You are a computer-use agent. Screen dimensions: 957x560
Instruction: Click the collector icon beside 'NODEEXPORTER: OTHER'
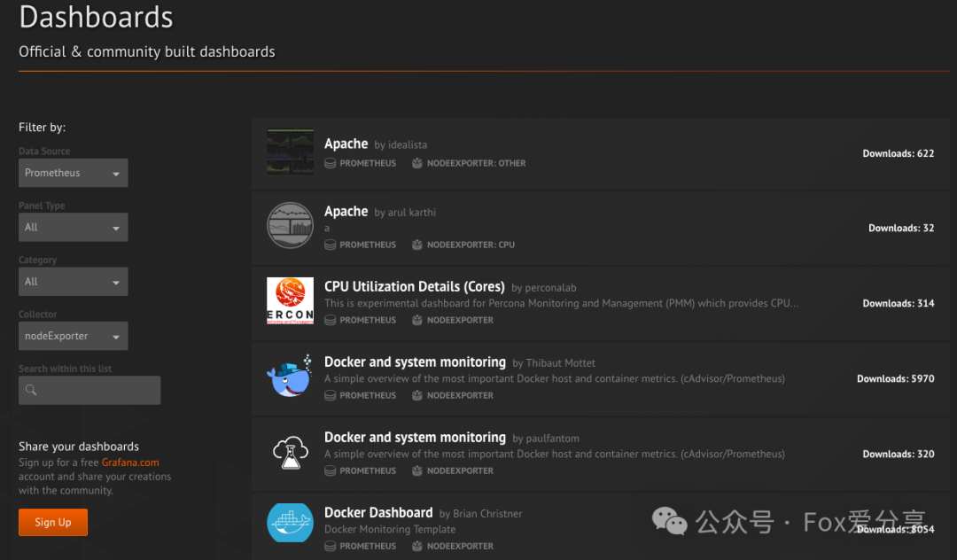[x=416, y=163]
